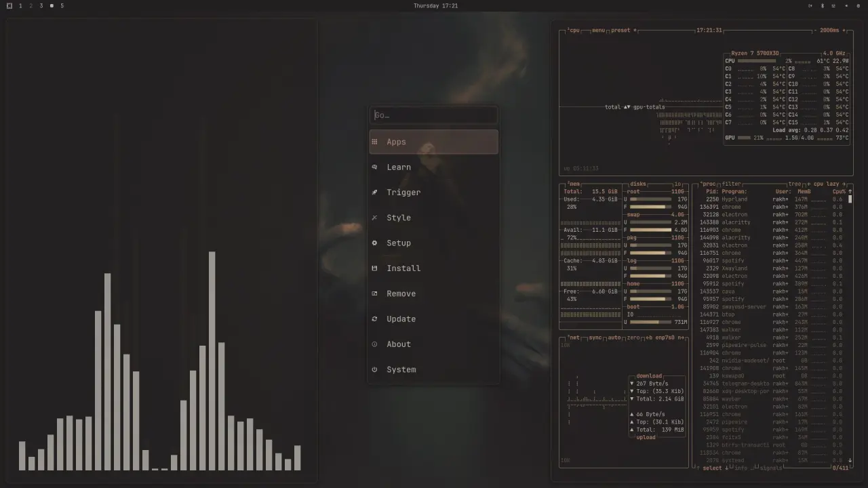Click the leftmost tray icon in top bar
Screen dimensions: 868x488
810,5
